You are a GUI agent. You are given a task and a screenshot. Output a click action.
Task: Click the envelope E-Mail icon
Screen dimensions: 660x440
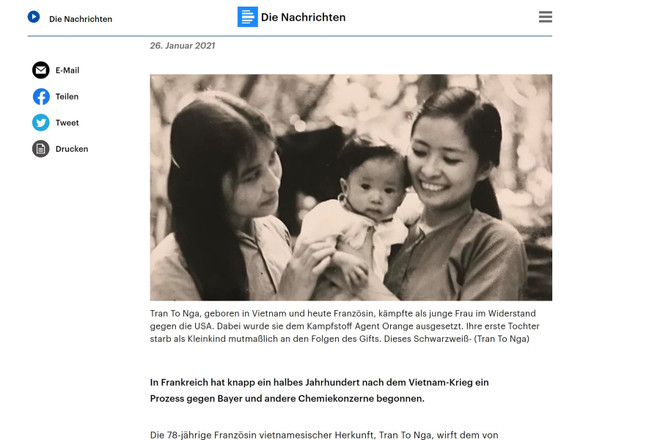[x=41, y=70]
